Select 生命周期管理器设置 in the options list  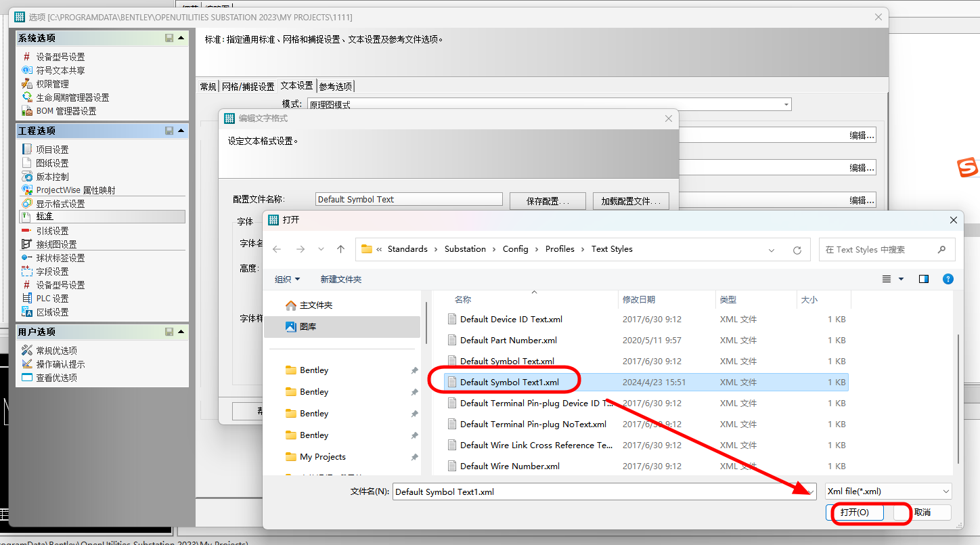pyautogui.click(x=72, y=97)
